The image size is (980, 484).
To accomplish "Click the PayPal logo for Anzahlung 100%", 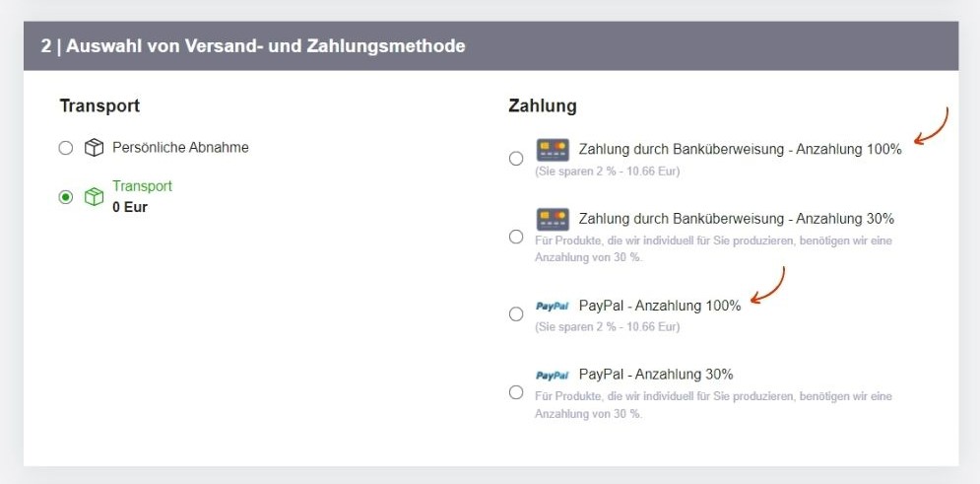I will pos(552,307).
